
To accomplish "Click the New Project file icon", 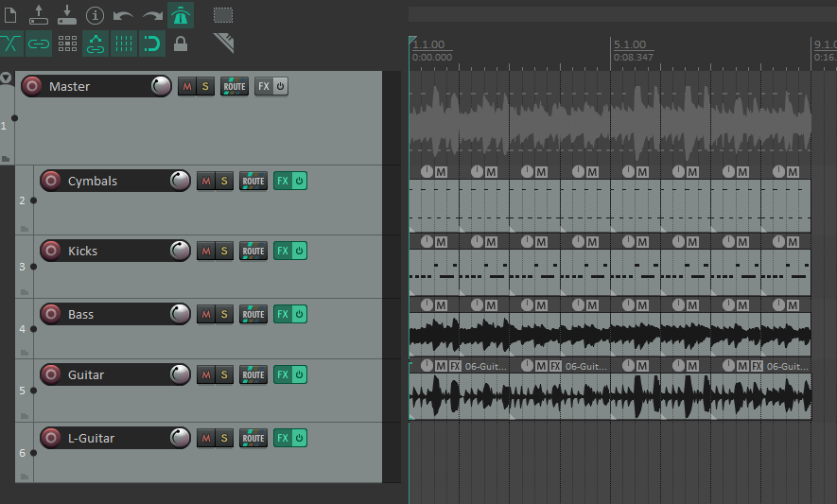I will [x=11, y=15].
